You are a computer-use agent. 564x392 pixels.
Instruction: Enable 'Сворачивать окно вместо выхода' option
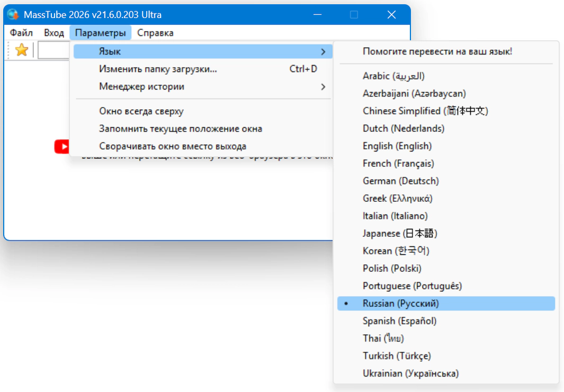click(x=173, y=146)
